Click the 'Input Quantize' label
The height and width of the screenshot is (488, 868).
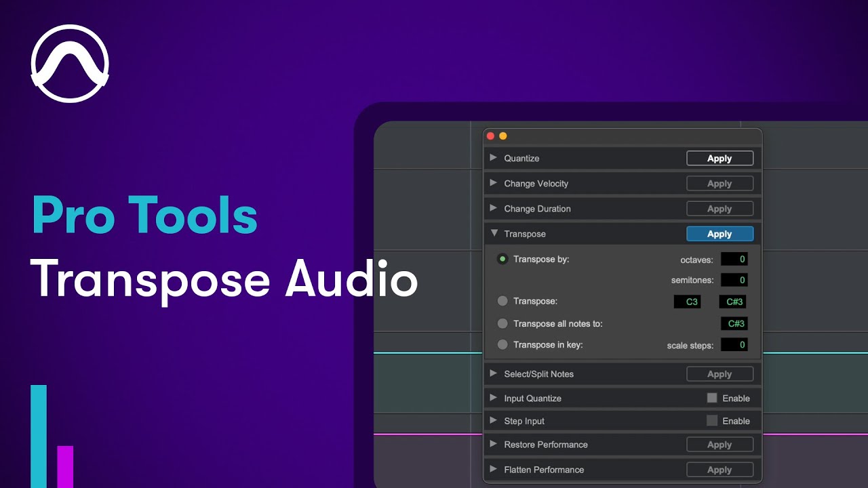(x=532, y=398)
